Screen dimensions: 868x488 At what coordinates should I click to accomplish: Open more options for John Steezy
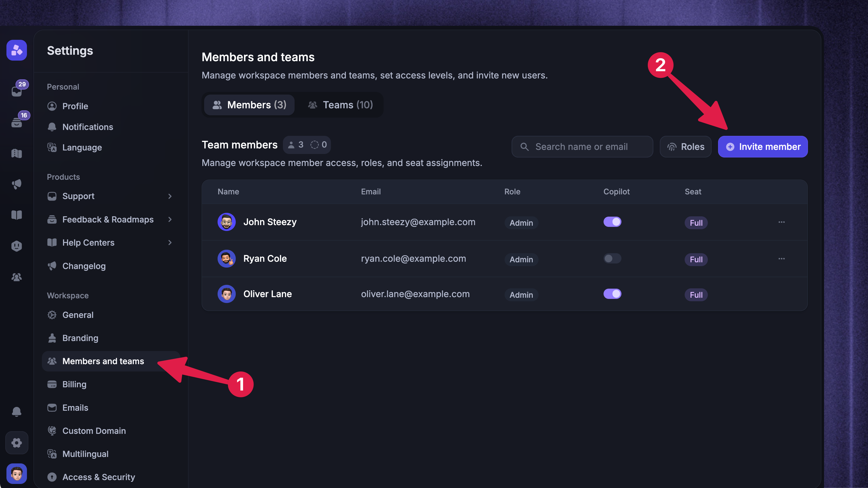pos(781,222)
